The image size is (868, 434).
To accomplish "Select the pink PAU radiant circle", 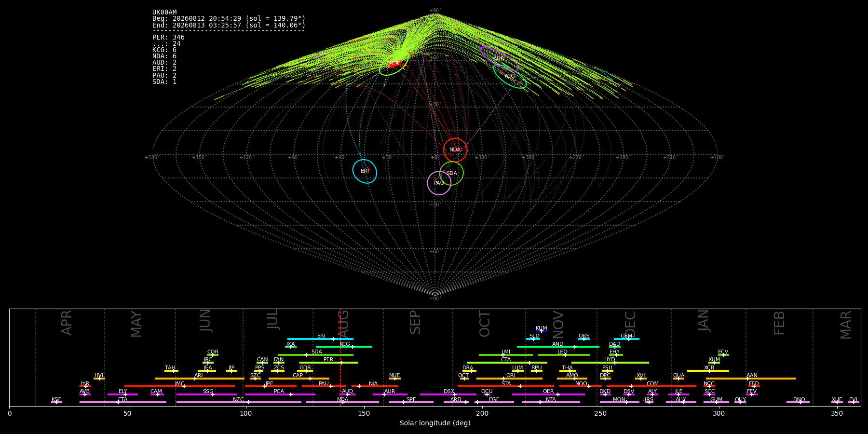I will 439,183.
